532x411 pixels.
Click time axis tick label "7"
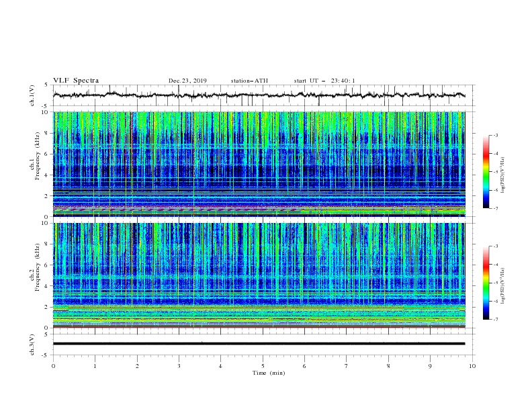(347, 366)
